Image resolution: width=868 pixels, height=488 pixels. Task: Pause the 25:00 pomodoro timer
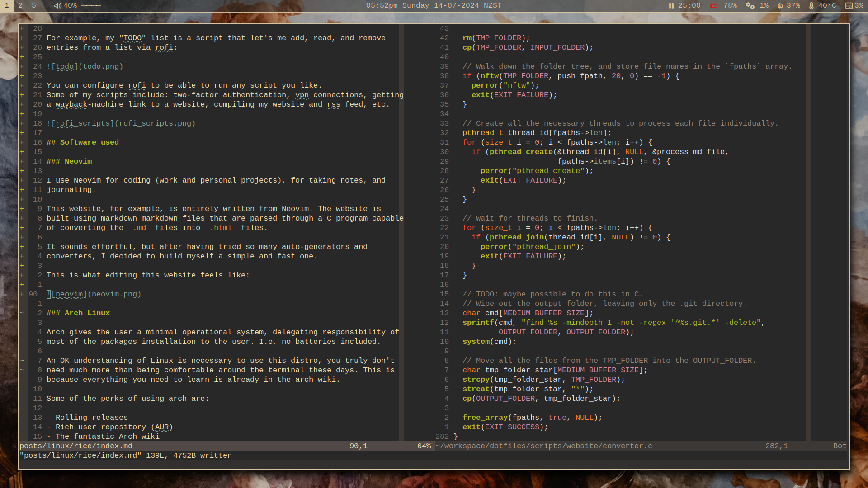click(x=671, y=6)
